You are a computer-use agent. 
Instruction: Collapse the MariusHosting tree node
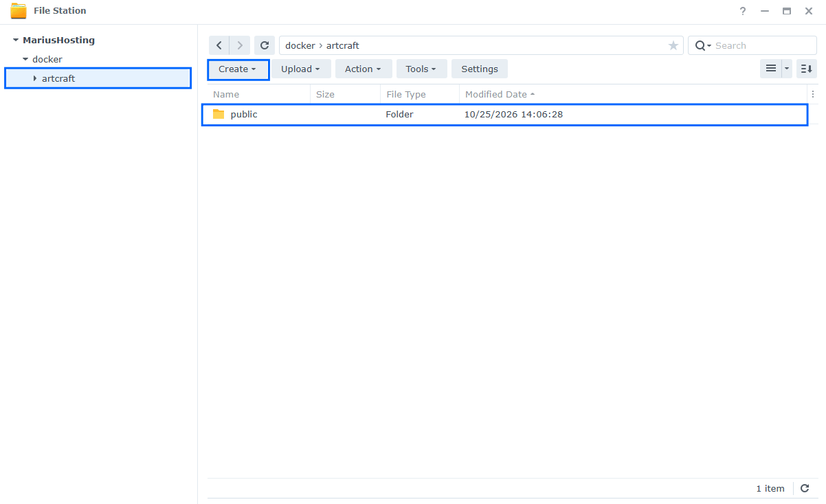tap(15, 41)
